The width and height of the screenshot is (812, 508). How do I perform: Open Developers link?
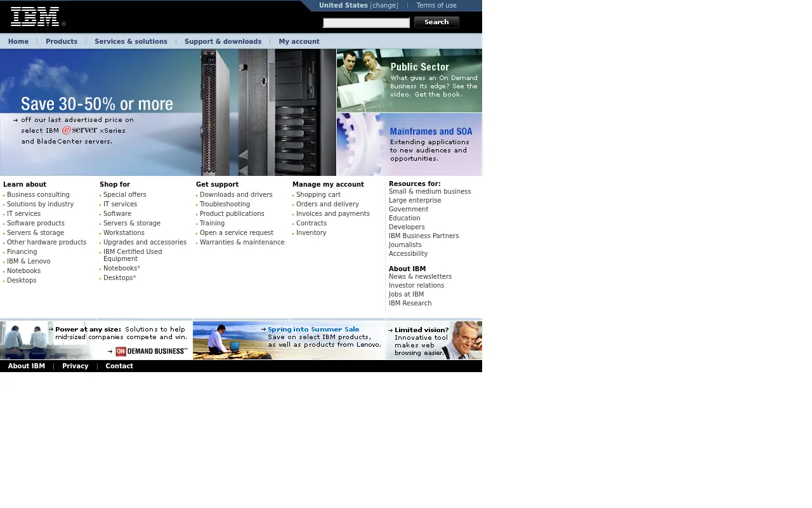407,227
